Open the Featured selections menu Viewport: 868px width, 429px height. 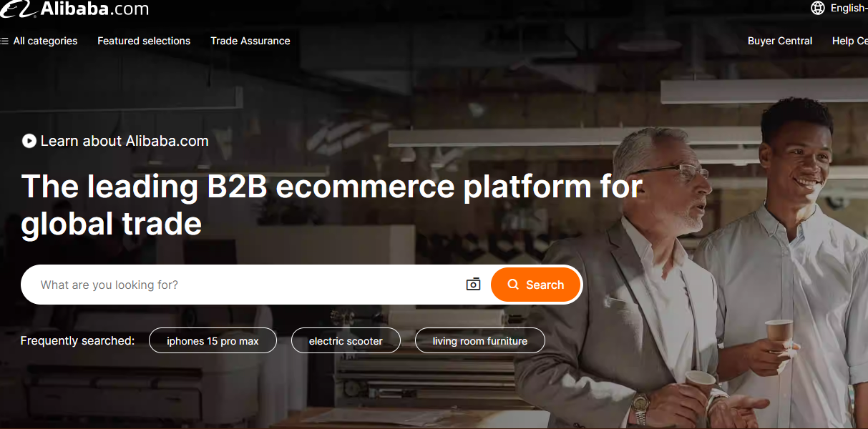pyautogui.click(x=144, y=41)
